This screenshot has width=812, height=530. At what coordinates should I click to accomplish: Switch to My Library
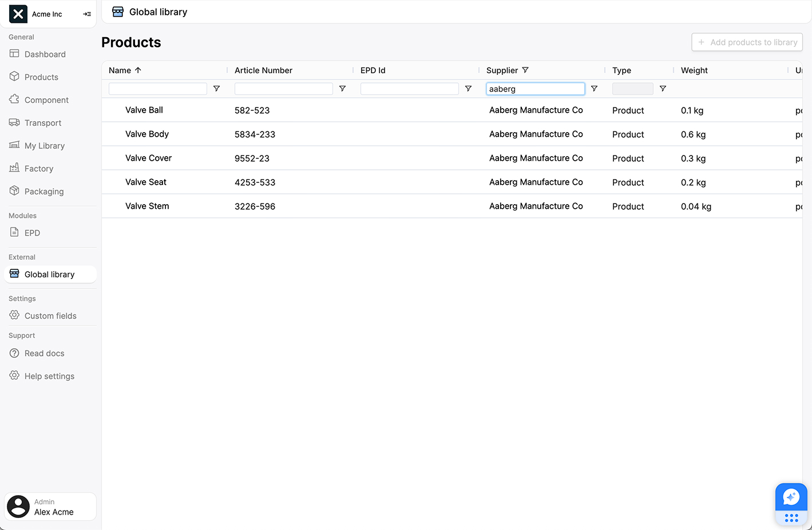[45, 145]
